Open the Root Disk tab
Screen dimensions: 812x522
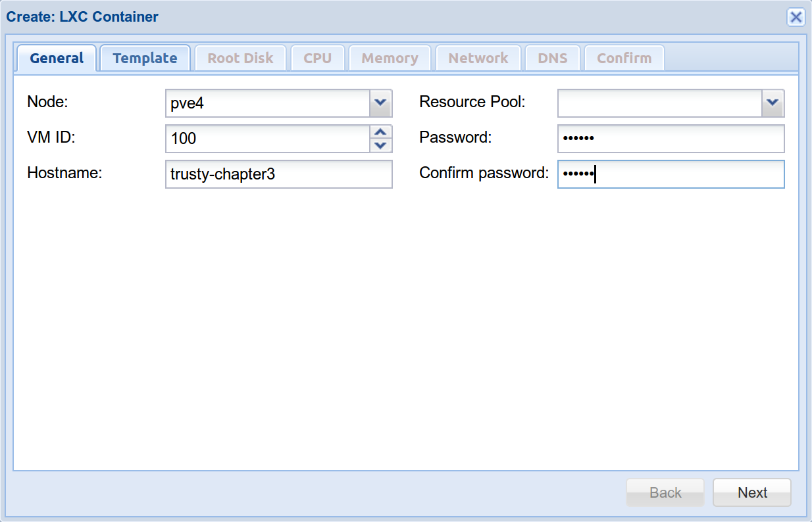[240, 58]
